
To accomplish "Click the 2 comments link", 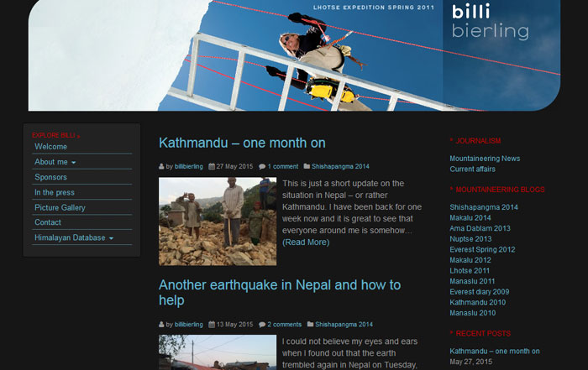I will coord(284,325).
